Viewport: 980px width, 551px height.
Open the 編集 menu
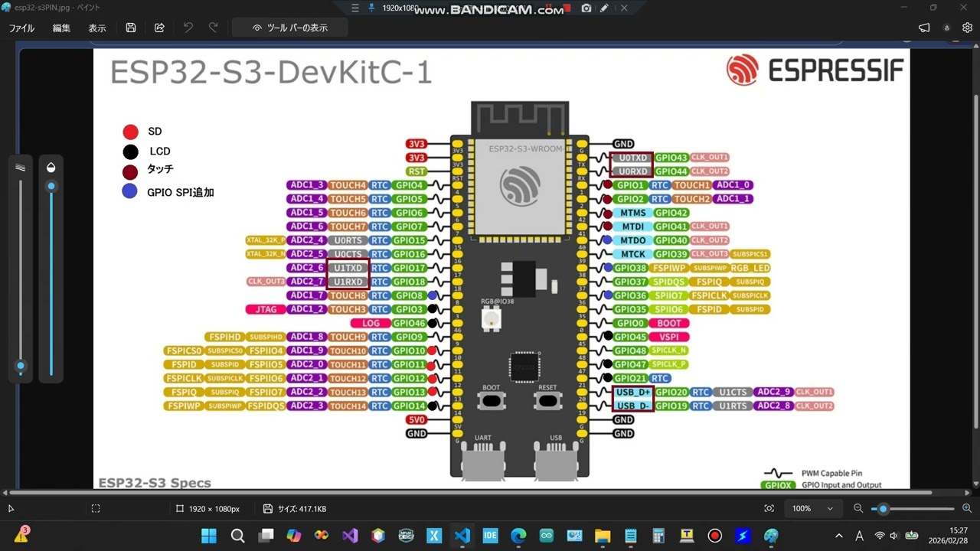click(x=61, y=28)
